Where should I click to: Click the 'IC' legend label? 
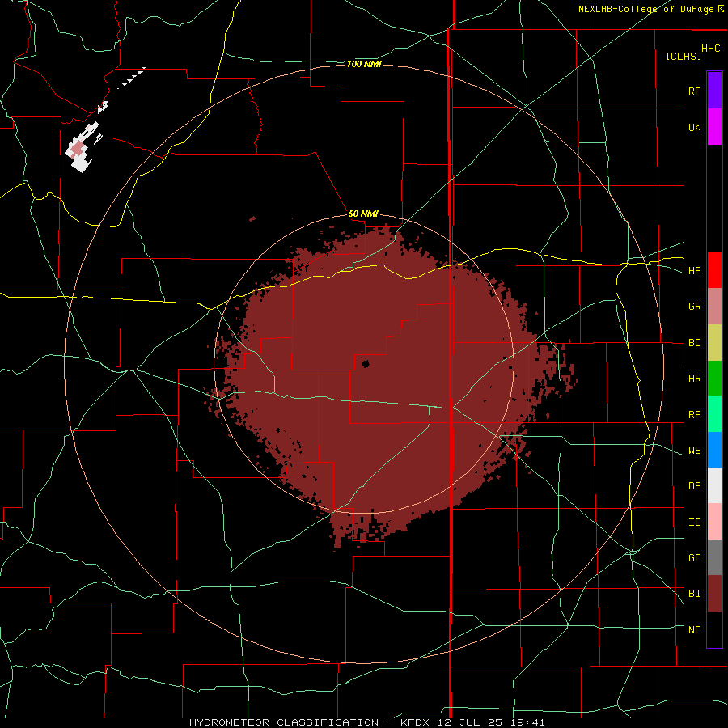694,522
